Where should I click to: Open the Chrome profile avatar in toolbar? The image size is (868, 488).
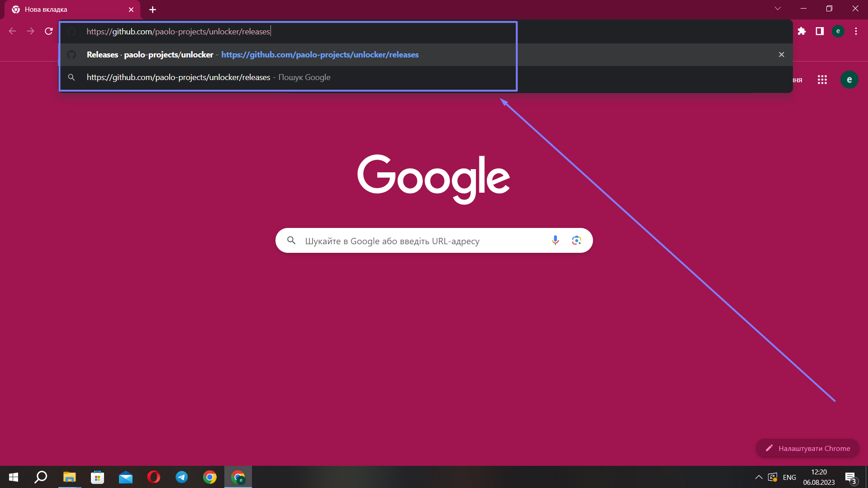tap(838, 31)
